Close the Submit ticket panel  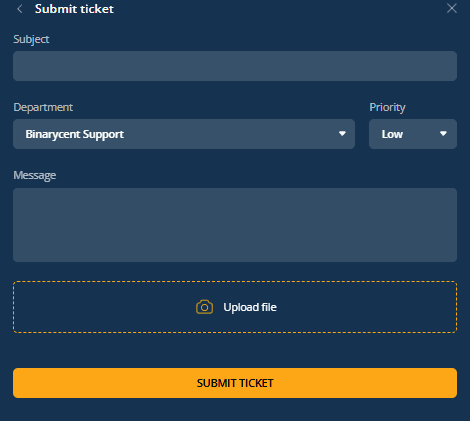[x=452, y=8]
